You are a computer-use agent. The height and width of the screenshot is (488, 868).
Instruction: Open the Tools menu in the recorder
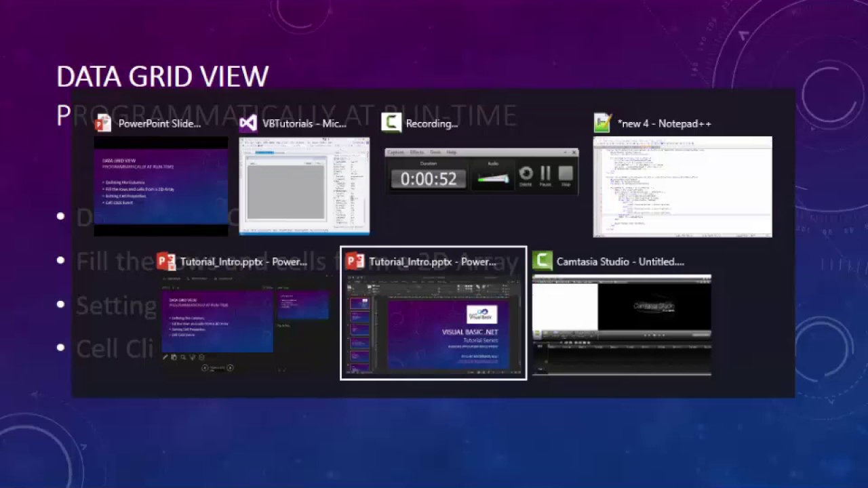click(x=435, y=152)
